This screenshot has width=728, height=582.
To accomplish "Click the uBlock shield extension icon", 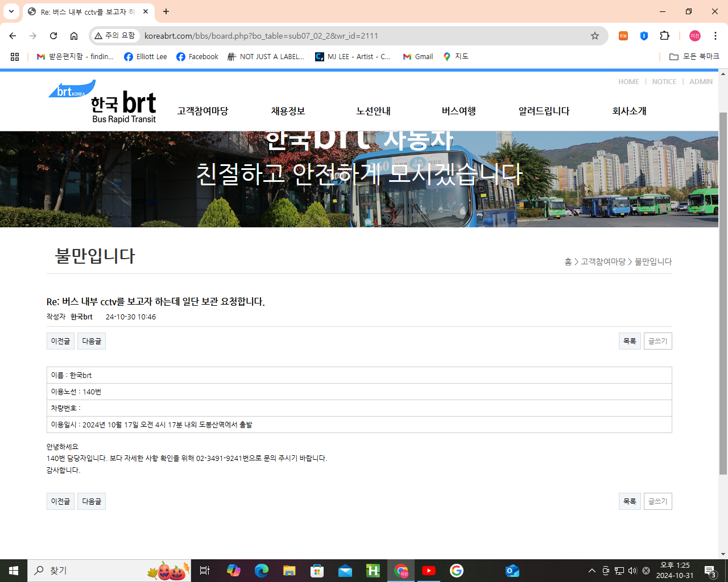I will click(643, 35).
